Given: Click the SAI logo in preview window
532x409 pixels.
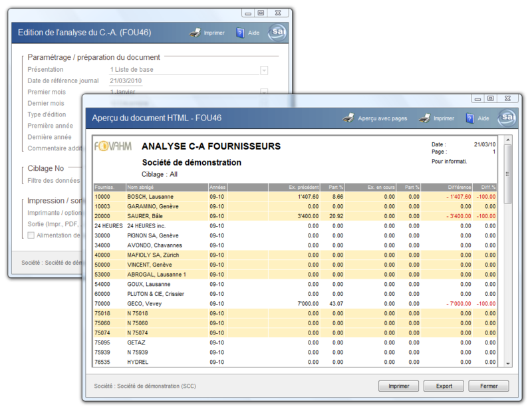Looking at the screenshot, I should 507,118.
